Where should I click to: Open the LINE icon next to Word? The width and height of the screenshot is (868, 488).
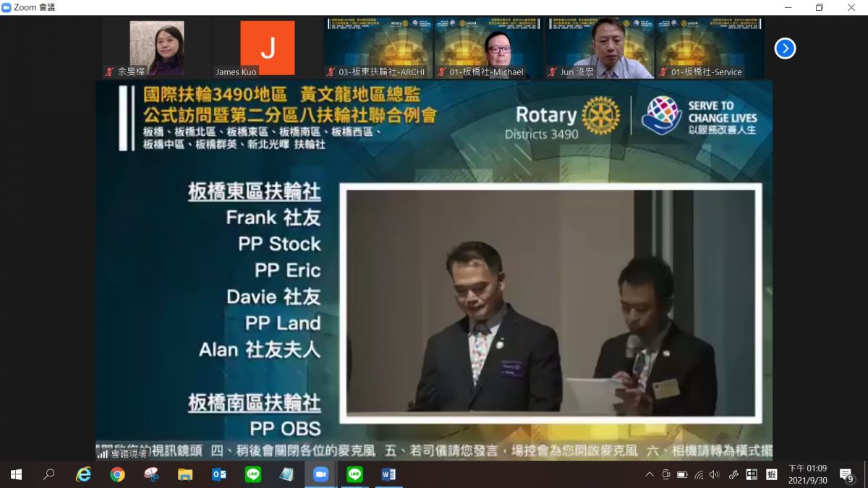point(354,474)
